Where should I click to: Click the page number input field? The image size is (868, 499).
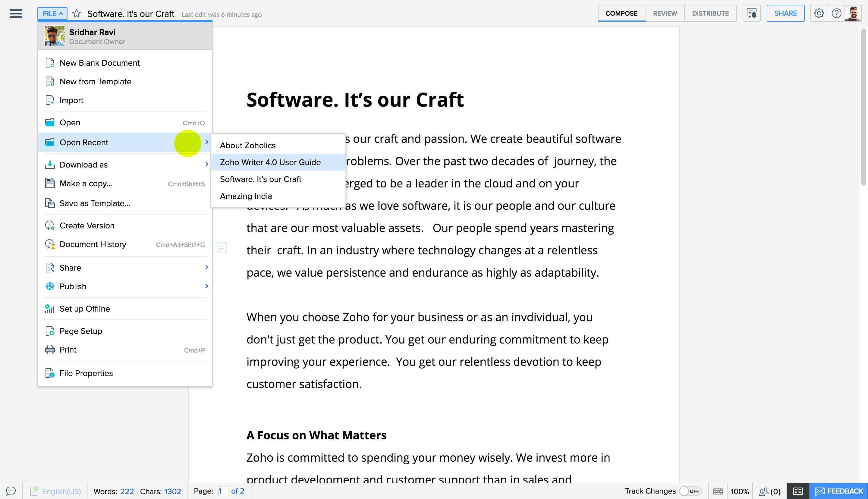223,491
